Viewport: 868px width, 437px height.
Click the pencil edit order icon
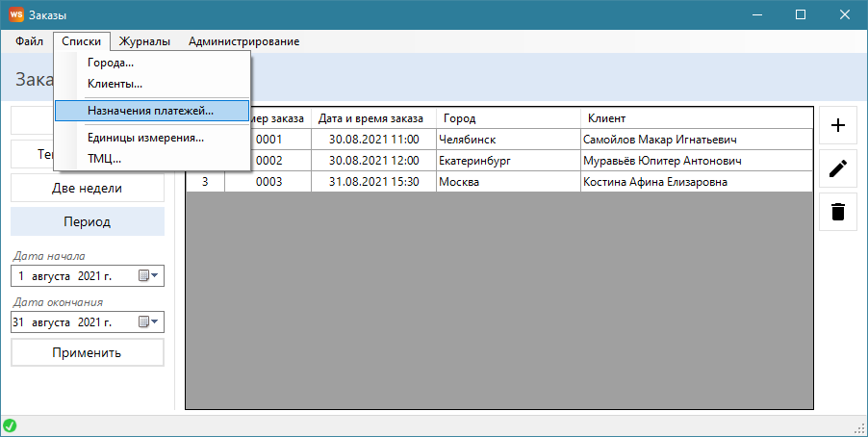click(837, 168)
